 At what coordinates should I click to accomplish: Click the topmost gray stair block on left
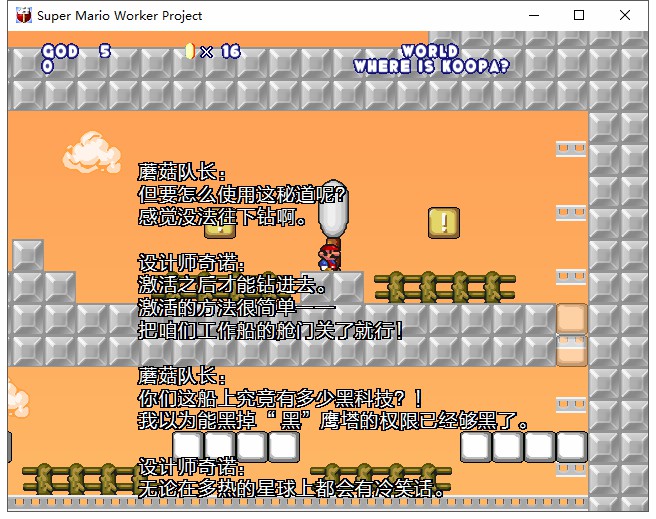click(28, 255)
